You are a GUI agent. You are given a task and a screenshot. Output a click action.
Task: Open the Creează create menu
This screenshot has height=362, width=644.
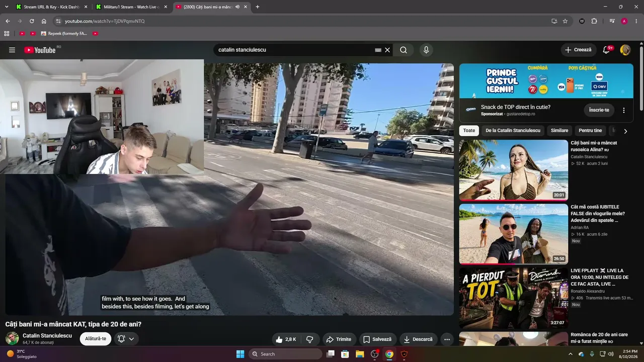[579, 50]
